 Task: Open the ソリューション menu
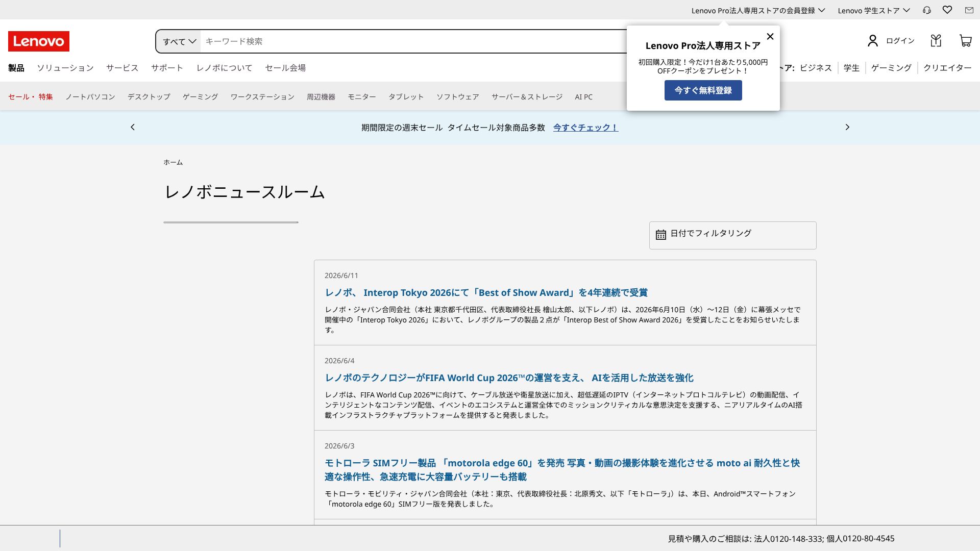click(65, 68)
